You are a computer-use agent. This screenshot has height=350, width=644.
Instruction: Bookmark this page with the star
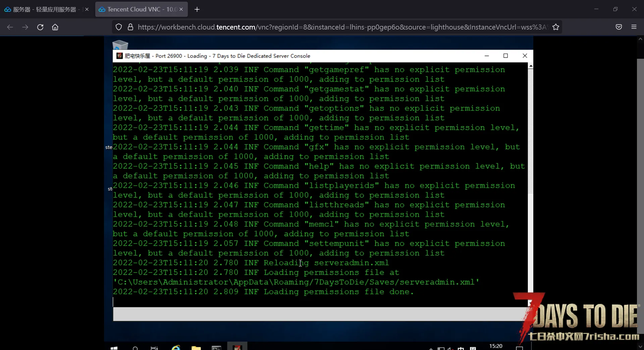pyautogui.click(x=556, y=27)
